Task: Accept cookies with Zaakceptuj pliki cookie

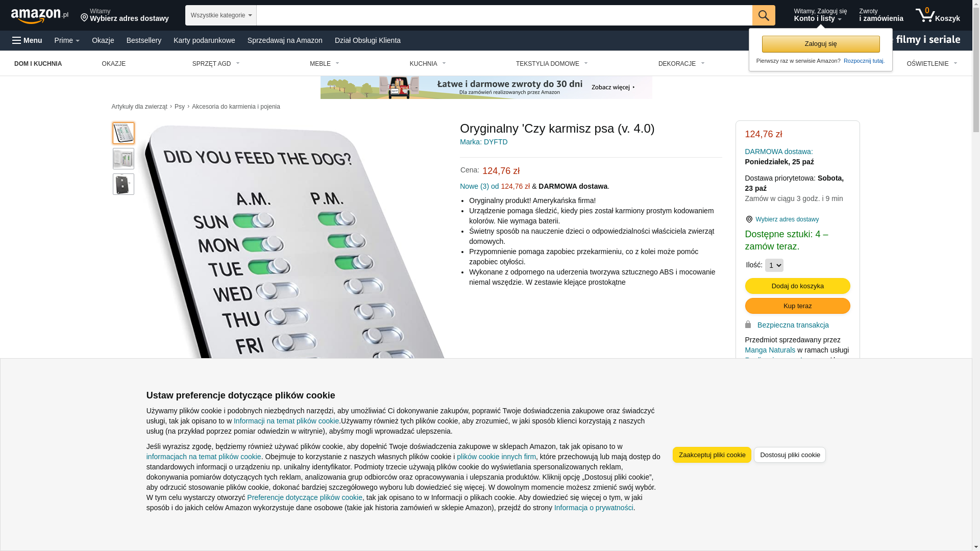Action: pyautogui.click(x=712, y=455)
